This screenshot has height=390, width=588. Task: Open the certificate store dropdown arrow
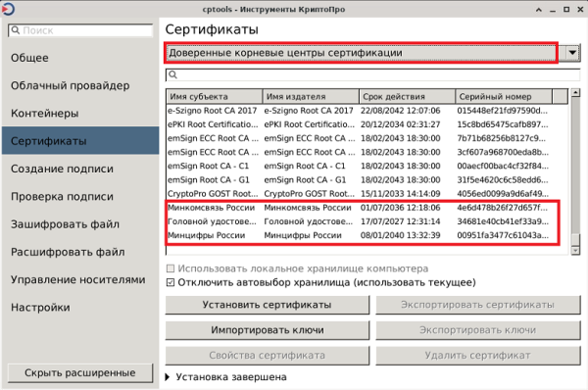pos(572,53)
